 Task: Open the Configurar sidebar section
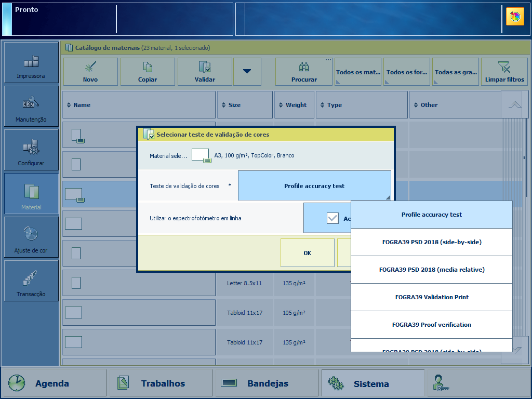point(31,151)
